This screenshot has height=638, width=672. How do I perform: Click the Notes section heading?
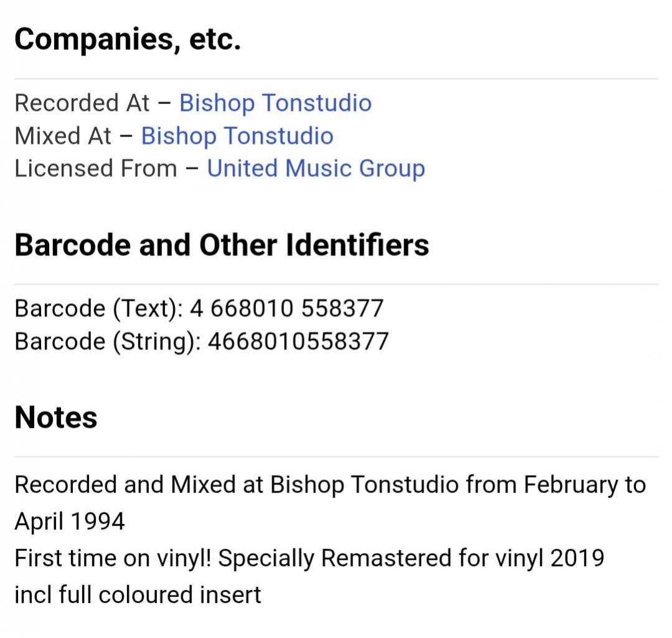[56, 417]
